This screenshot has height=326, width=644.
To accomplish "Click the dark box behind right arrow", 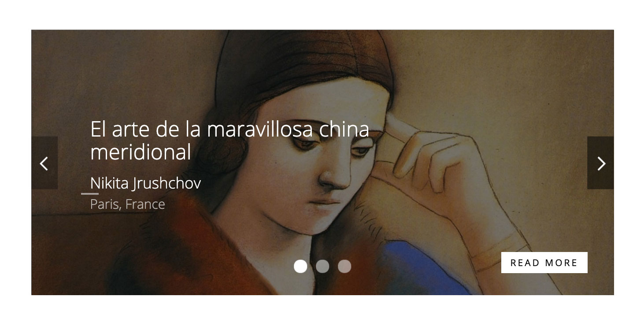I will click(600, 163).
